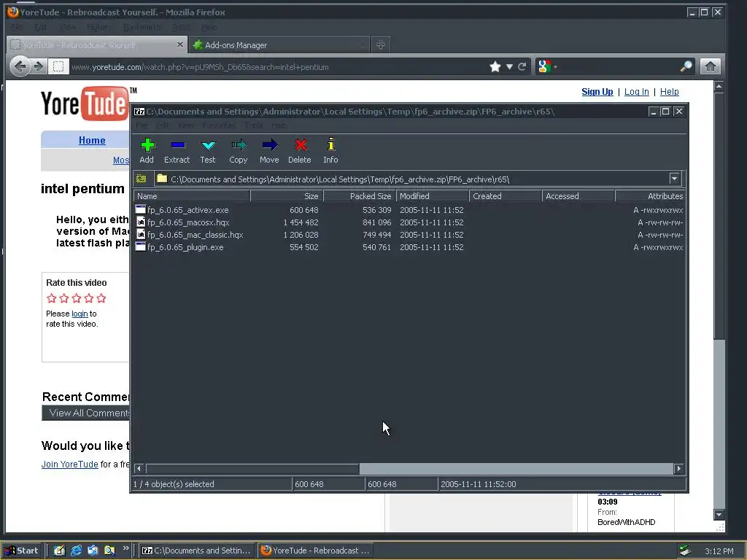Image resolution: width=747 pixels, height=560 pixels.
Task: Go up one folder level in 7-Zip
Action: coord(142,179)
